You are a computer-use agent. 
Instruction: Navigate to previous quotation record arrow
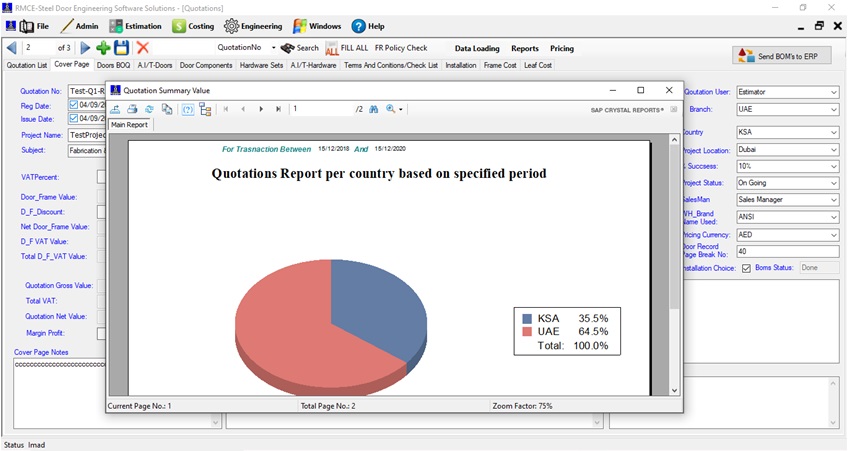pos(11,48)
